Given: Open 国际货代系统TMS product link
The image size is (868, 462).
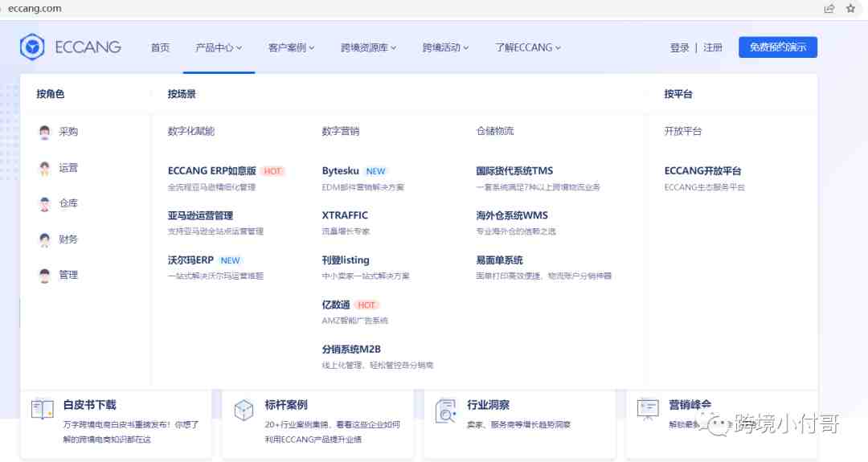Looking at the screenshot, I should [515, 171].
